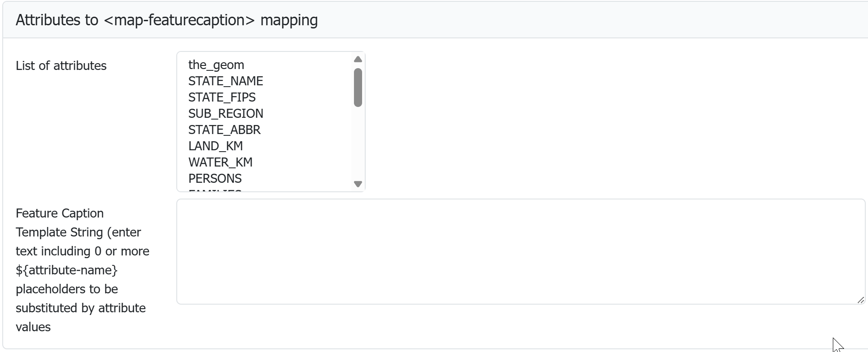Click the ${attribute-name} placeholder hint text
Screen dimensions: 868x352
tap(67, 270)
